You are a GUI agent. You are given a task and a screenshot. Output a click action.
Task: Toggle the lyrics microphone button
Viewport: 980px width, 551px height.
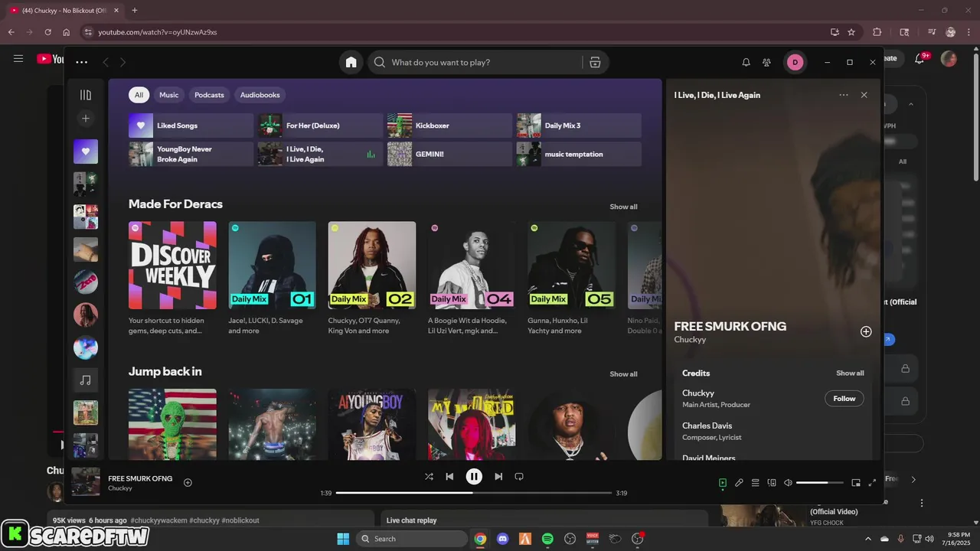[739, 483]
